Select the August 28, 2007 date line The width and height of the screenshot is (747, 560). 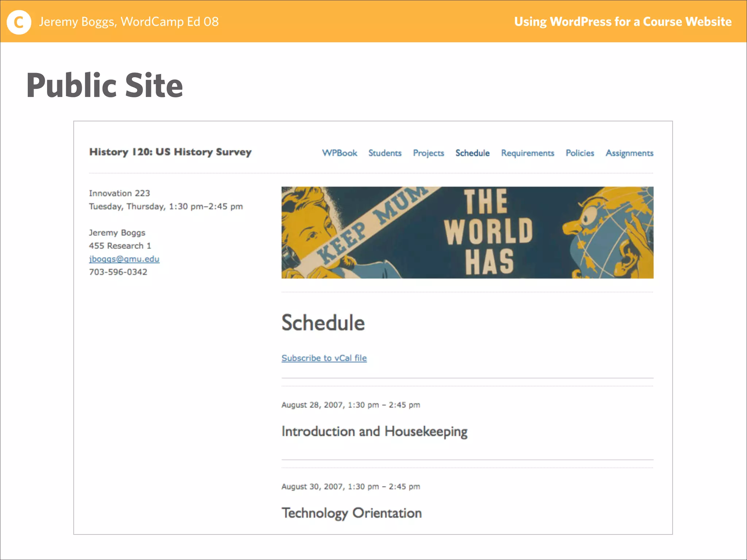coord(351,405)
